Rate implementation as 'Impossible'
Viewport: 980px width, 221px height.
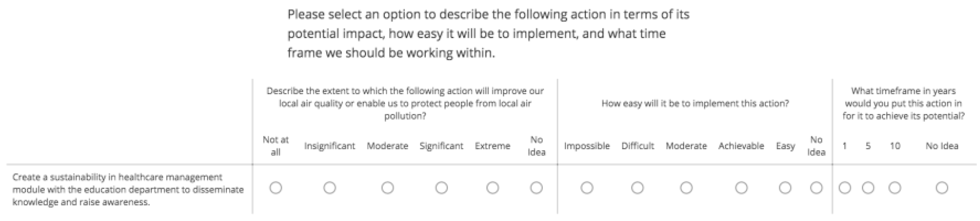[x=587, y=188]
